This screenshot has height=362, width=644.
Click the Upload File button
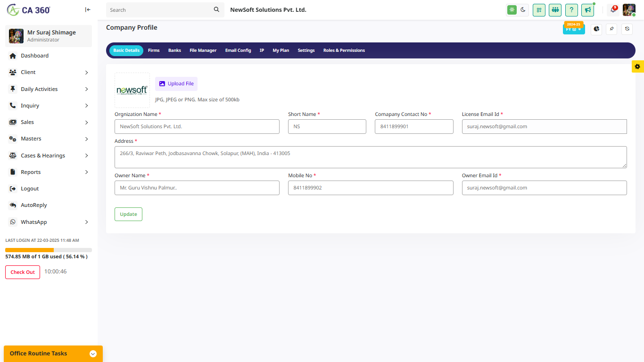tap(176, 83)
